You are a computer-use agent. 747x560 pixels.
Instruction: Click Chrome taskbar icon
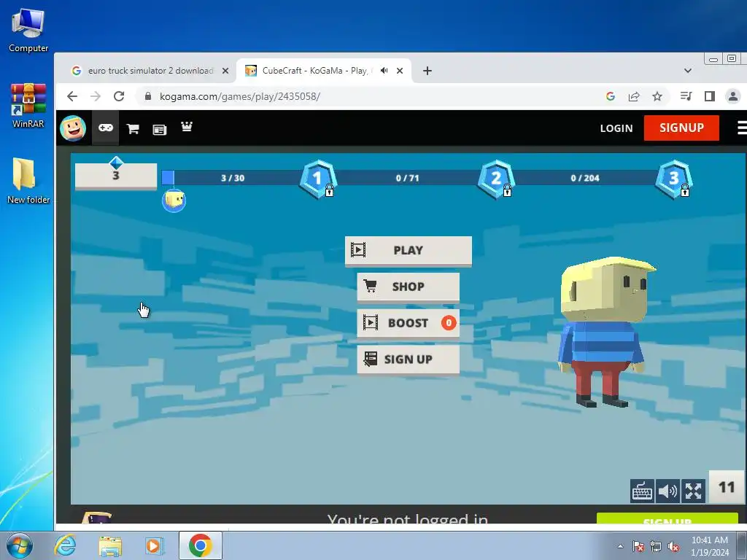[x=200, y=545]
